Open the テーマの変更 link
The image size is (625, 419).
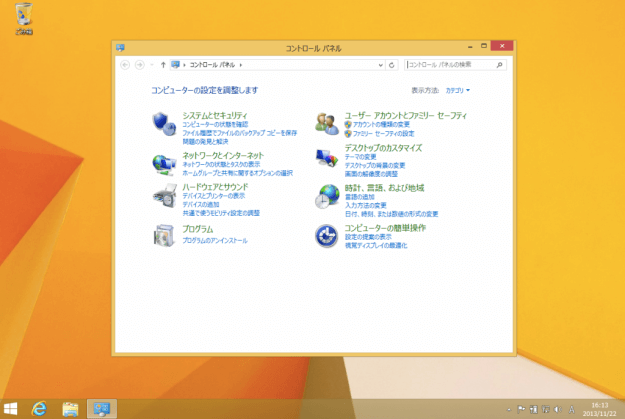click(x=361, y=157)
